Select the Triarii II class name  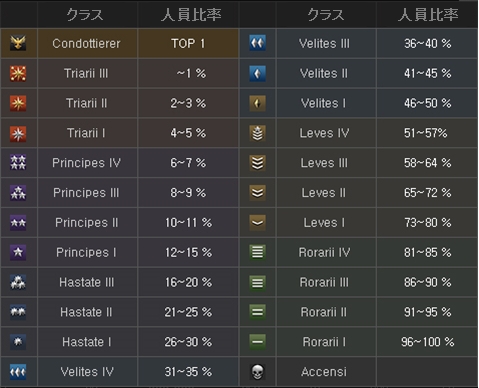point(86,103)
